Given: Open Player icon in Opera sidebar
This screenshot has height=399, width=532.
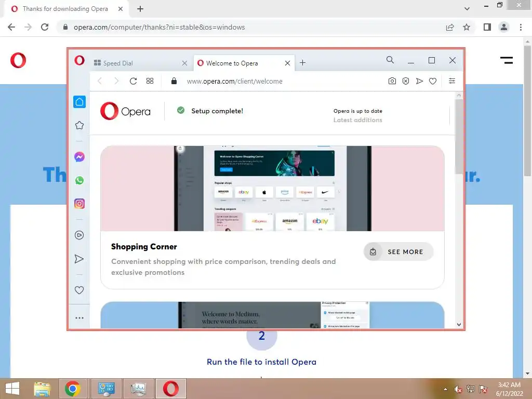Looking at the screenshot, I should 79,235.
